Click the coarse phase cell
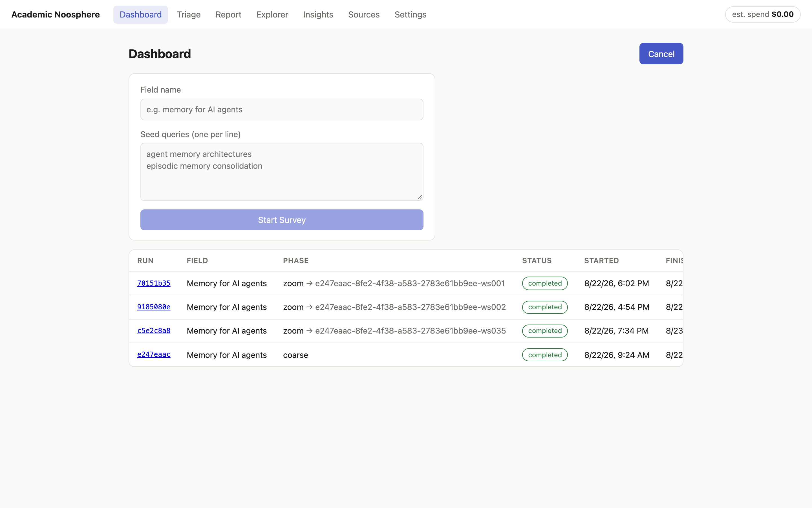 point(295,355)
